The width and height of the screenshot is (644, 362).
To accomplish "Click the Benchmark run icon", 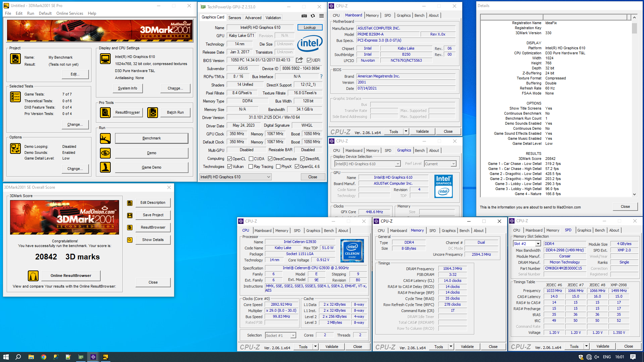I will pos(105,138).
